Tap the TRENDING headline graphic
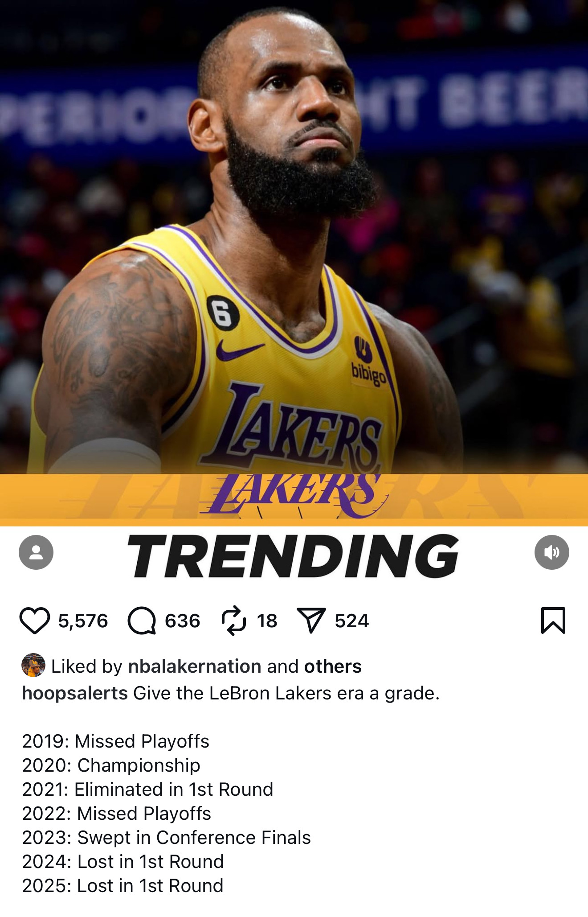Viewport: 588px width, 917px height. click(x=293, y=556)
